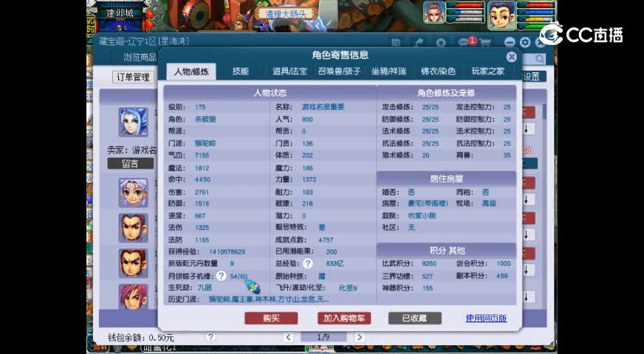
Task: Click the share arrow icon in title bar
Action: coord(419,43)
